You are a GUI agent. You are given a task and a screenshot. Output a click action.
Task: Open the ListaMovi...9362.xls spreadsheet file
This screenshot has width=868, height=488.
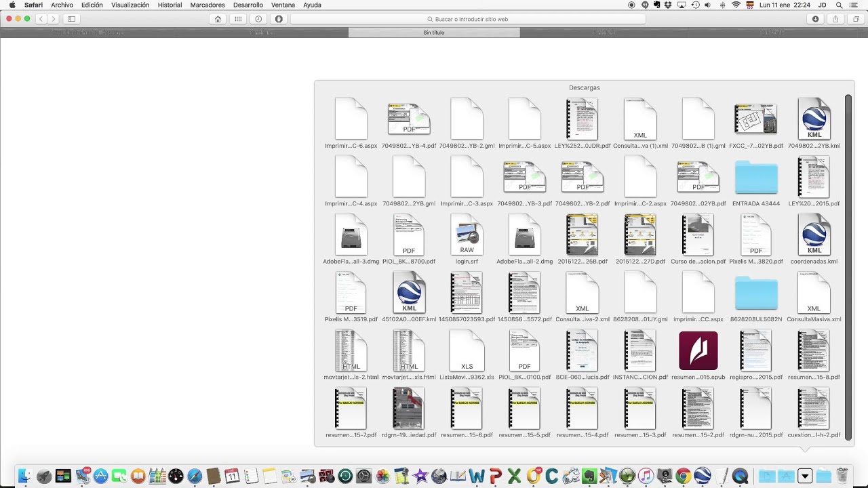click(x=467, y=350)
